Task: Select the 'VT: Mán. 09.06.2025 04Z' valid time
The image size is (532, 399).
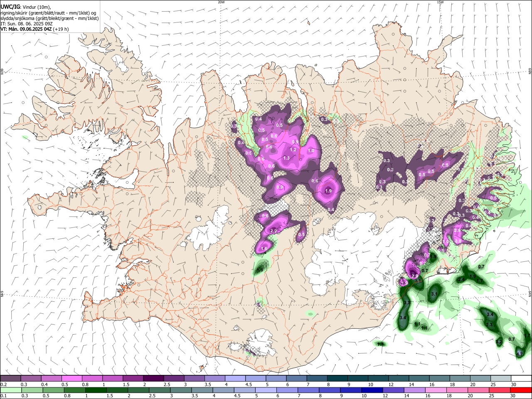Action: (x=26, y=29)
